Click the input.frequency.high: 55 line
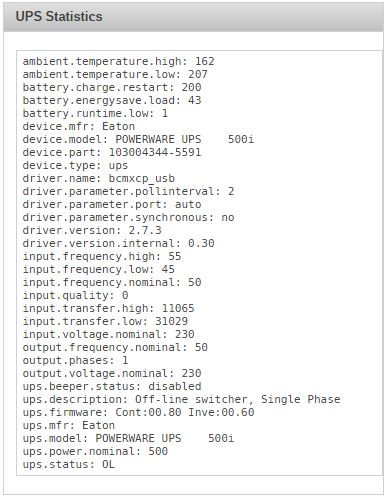The width and height of the screenshot is (389, 497). coord(102,256)
